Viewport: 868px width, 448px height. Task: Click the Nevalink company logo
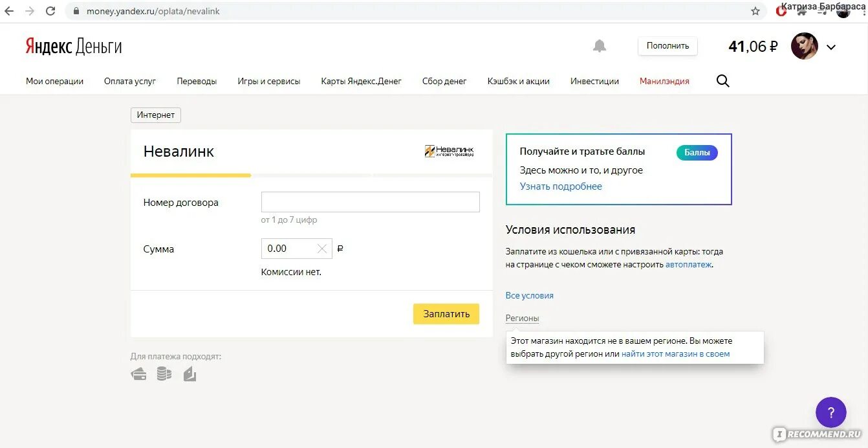click(450, 151)
